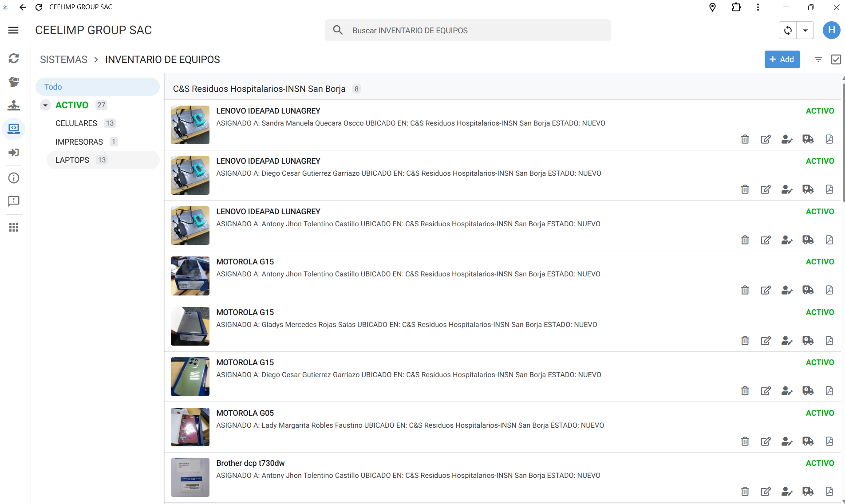The image size is (845, 504).
Task: Edit Sandra Manuela Quecara's Lenovo entry
Action: tap(766, 139)
